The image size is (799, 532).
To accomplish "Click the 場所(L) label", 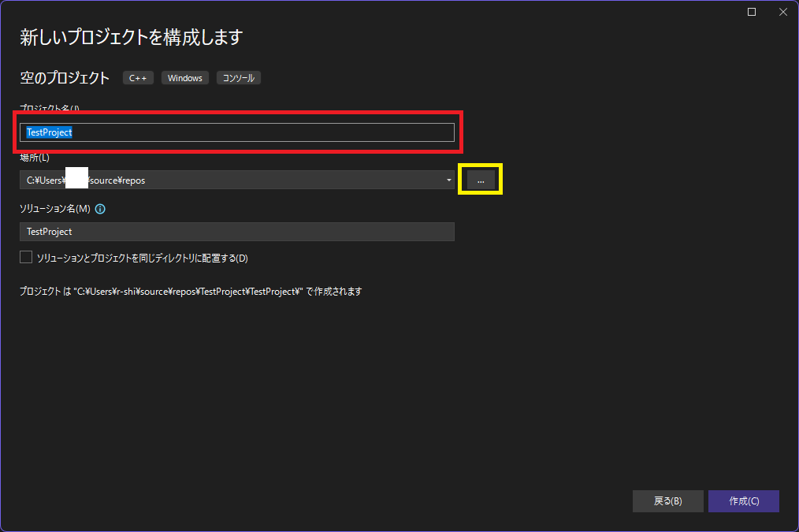I will (35, 158).
